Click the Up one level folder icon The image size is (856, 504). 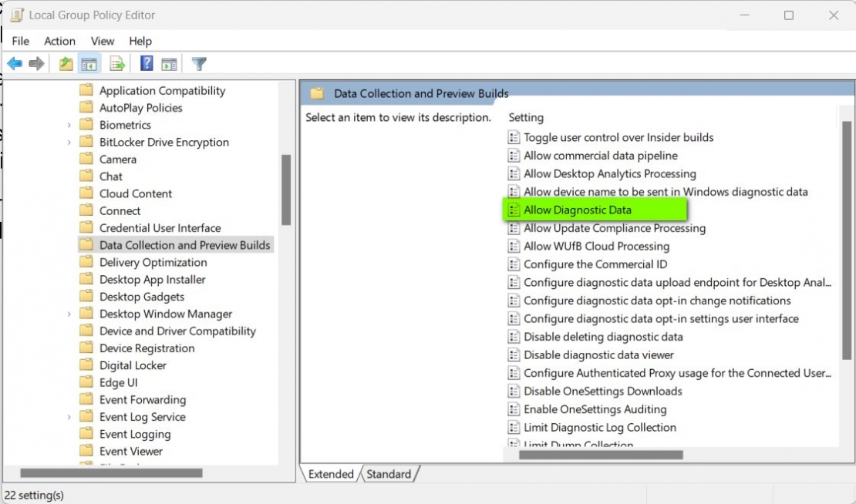pyautogui.click(x=66, y=63)
